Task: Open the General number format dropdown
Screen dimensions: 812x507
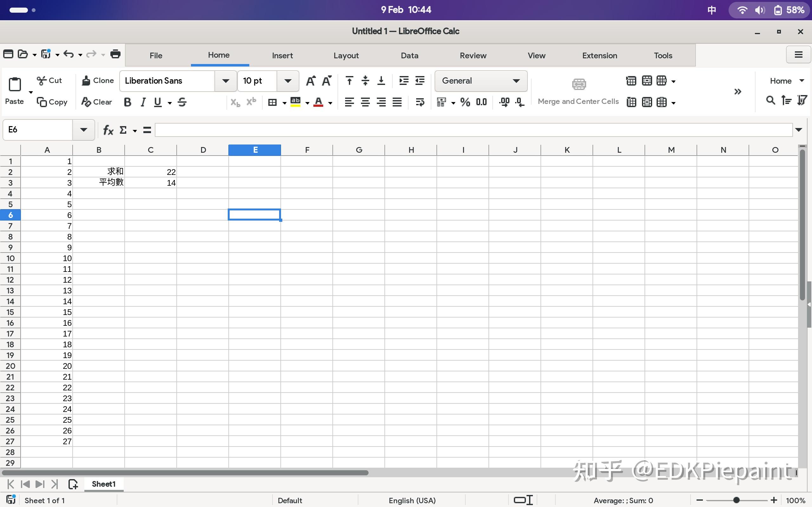Action: click(x=516, y=81)
